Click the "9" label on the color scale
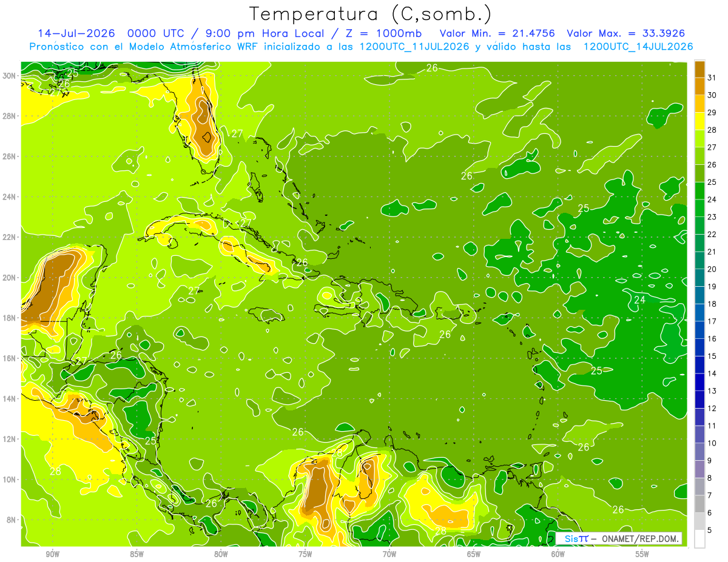 click(710, 461)
